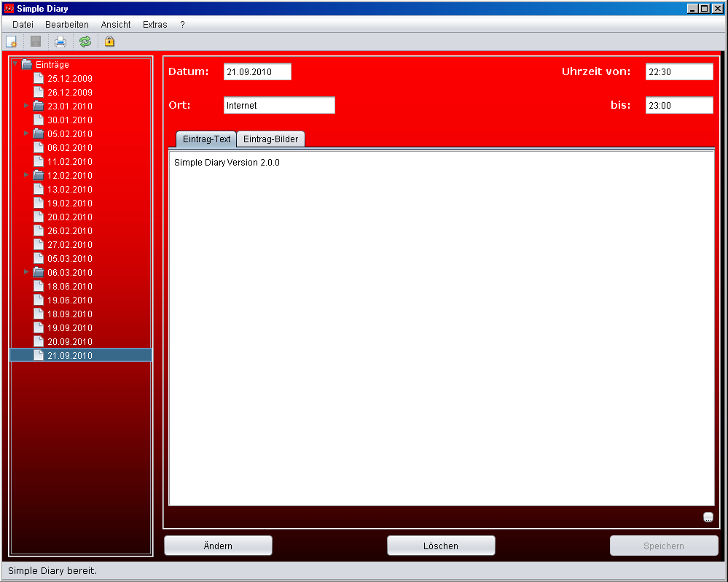Select entry 30.01.2010 in tree
This screenshot has width=728, height=582.
(70, 120)
